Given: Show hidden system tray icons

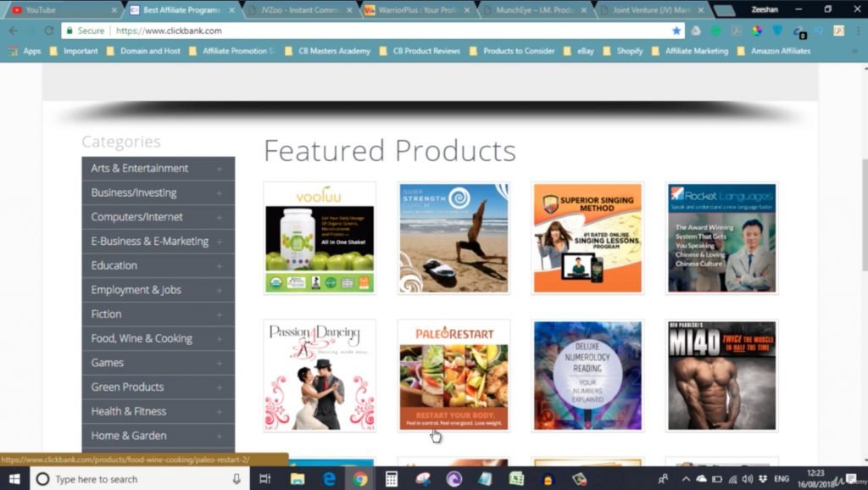Looking at the screenshot, I should point(686,479).
